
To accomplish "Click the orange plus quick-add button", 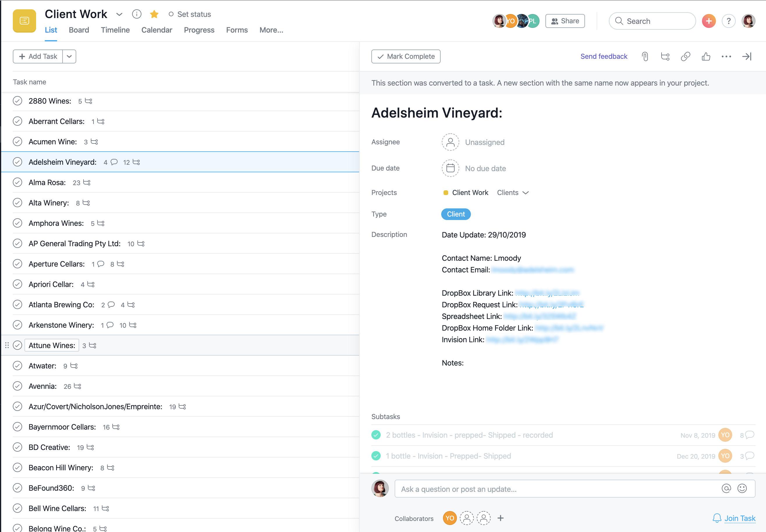I will [x=708, y=21].
